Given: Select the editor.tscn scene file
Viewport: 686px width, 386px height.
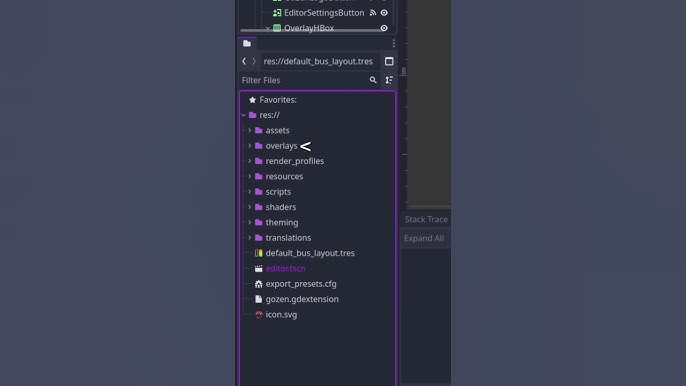Looking at the screenshot, I should (x=285, y=268).
